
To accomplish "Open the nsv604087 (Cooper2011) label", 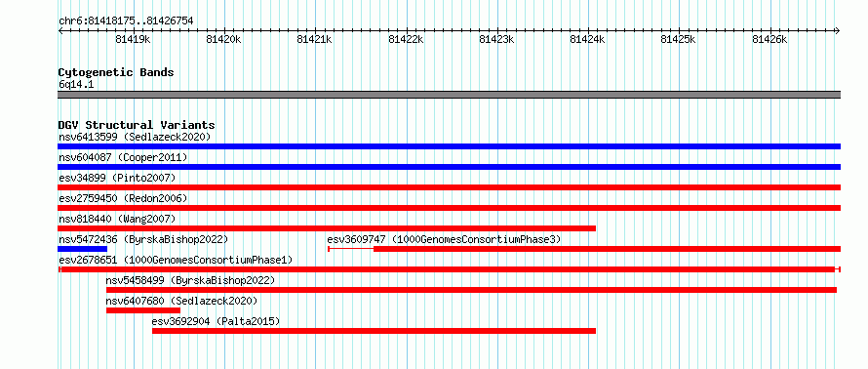I will [123, 157].
